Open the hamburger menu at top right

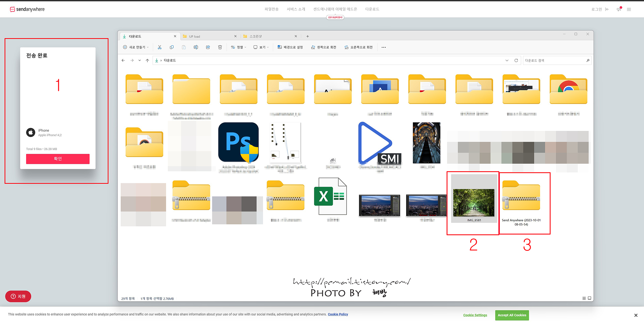(629, 9)
